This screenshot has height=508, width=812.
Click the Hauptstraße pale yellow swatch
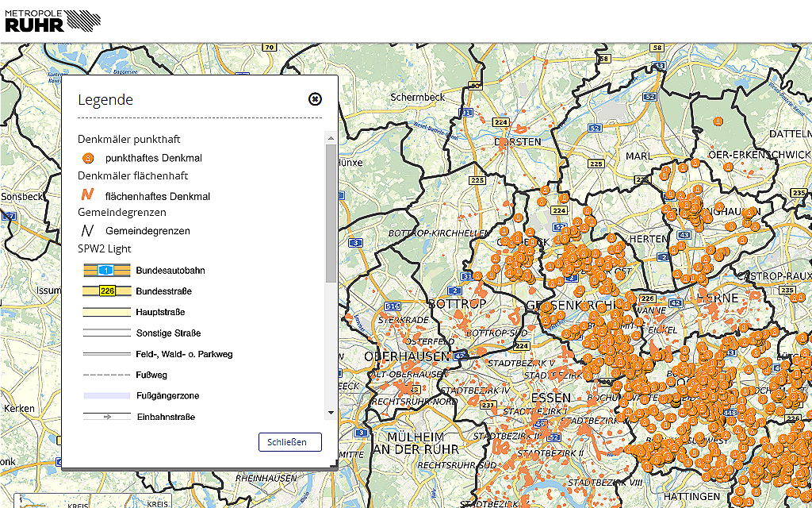coord(107,313)
